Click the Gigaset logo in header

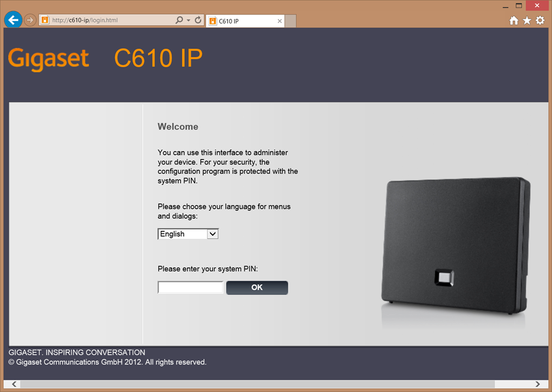click(x=49, y=58)
